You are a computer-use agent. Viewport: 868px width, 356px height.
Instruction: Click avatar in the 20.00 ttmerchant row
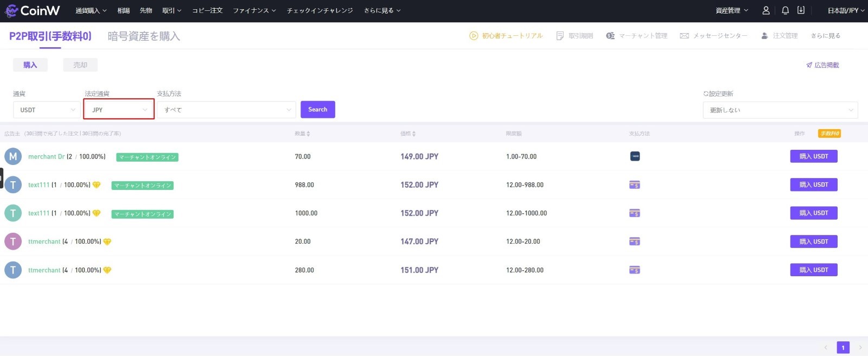13,241
